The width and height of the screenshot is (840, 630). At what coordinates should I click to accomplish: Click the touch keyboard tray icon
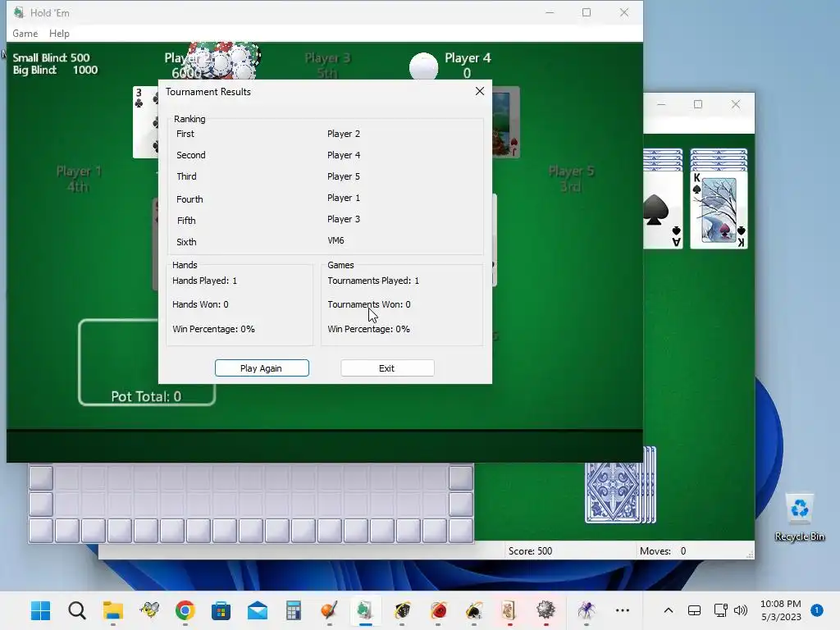pyautogui.click(x=694, y=610)
